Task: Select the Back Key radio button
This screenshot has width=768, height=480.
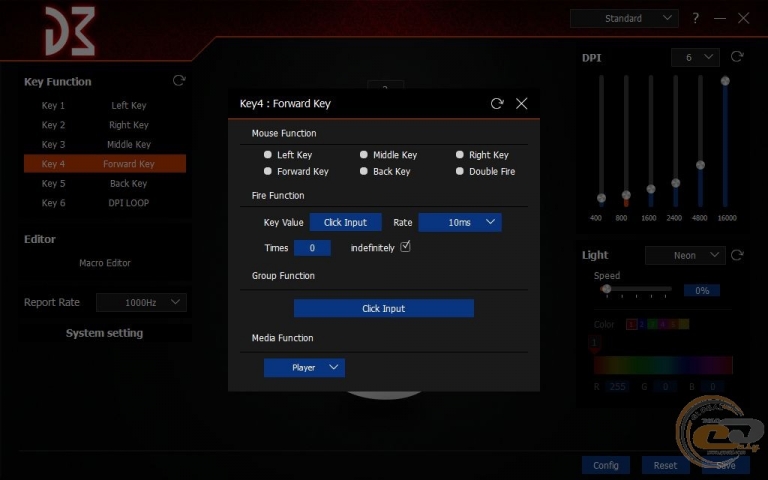Action: (363, 171)
